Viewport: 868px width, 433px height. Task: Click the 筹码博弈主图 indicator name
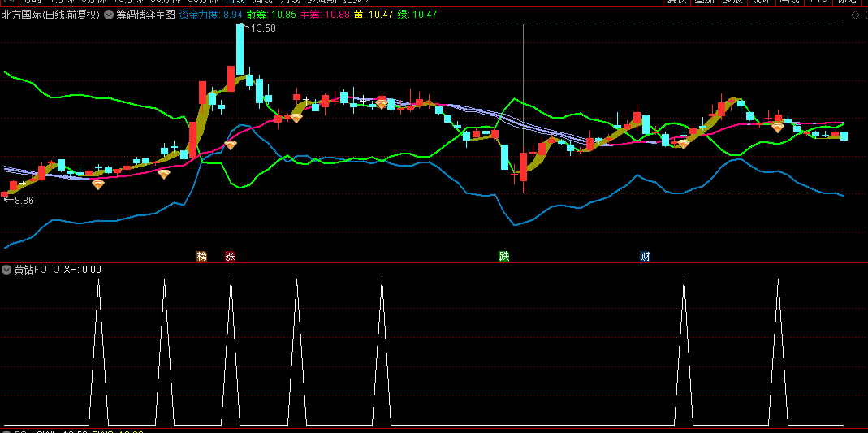[145, 15]
